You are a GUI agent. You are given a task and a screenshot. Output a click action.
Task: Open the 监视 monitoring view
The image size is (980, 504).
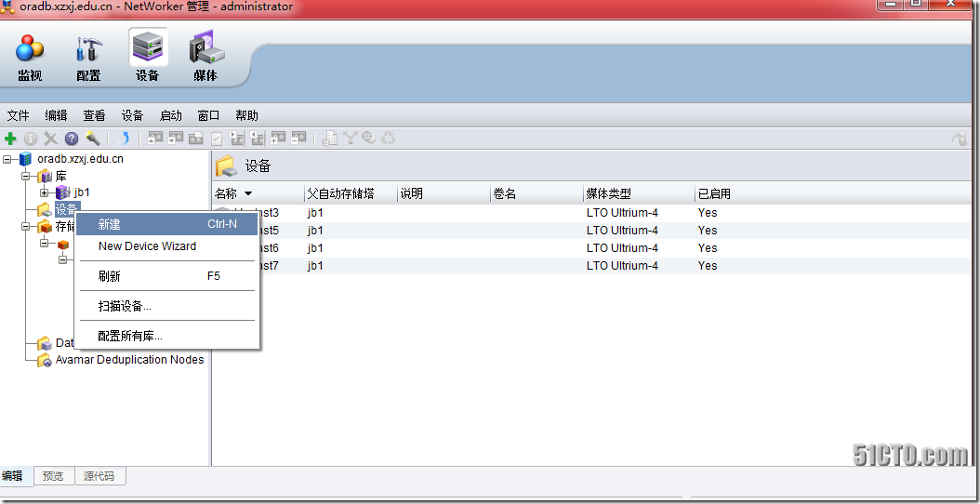click(30, 57)
